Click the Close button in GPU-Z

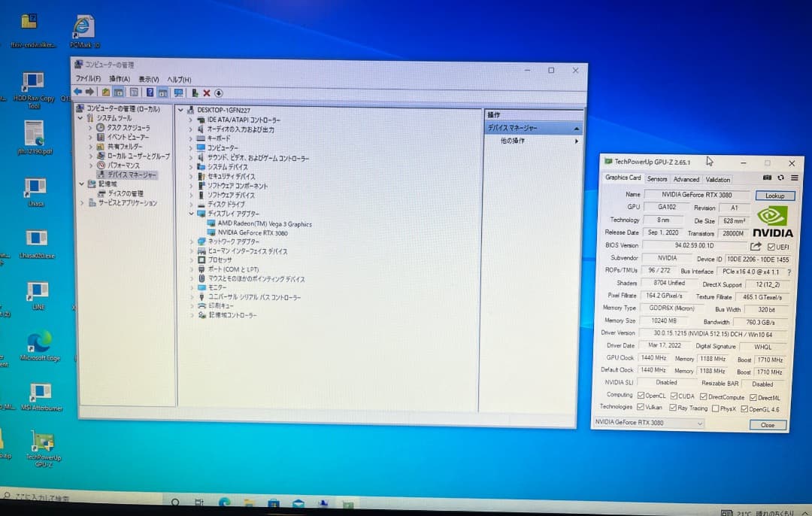coord(767,425)
